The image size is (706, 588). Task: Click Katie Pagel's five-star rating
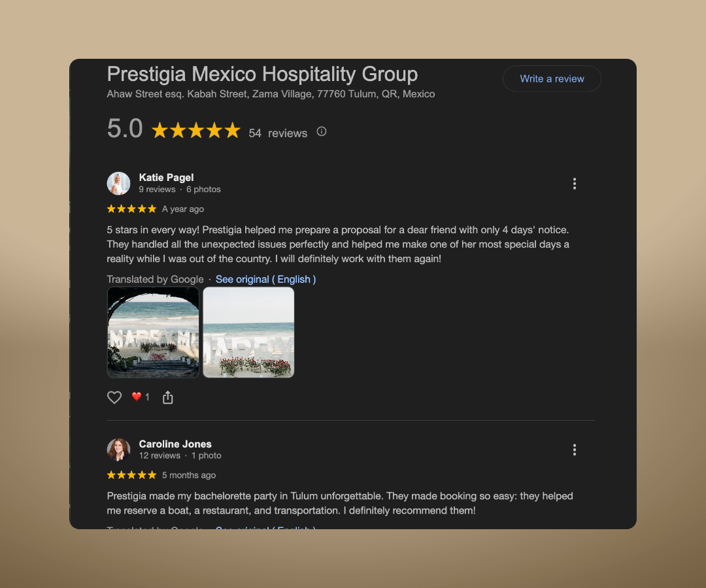coord(131,209)
